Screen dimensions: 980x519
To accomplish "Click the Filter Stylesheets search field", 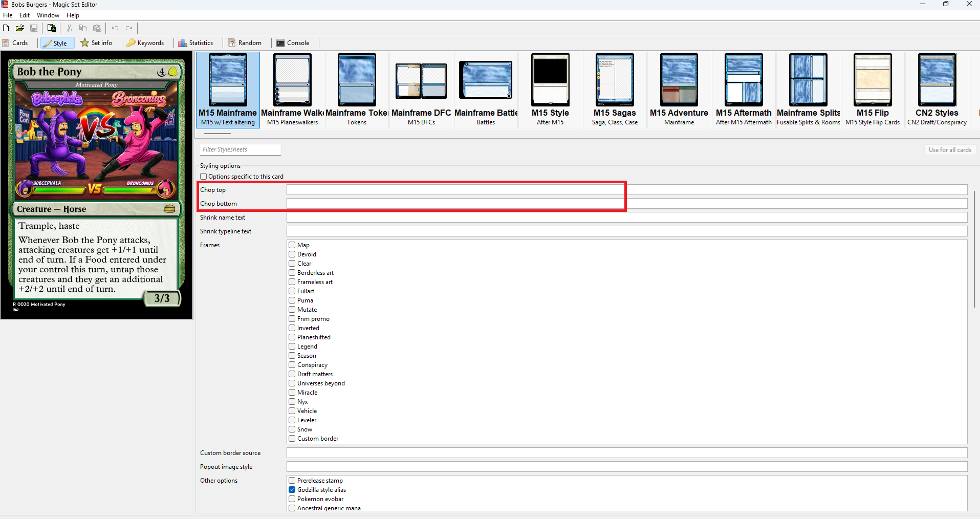I will 241,149.
